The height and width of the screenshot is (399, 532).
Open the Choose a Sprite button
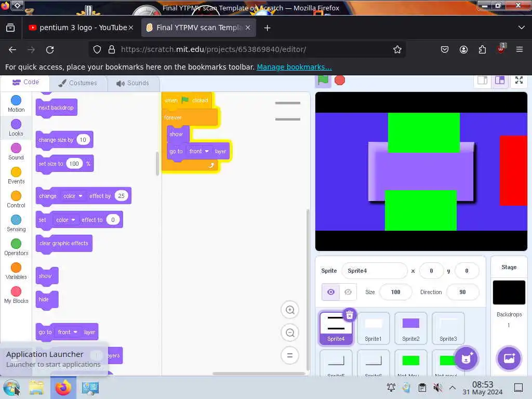click(x=466, y=358)
